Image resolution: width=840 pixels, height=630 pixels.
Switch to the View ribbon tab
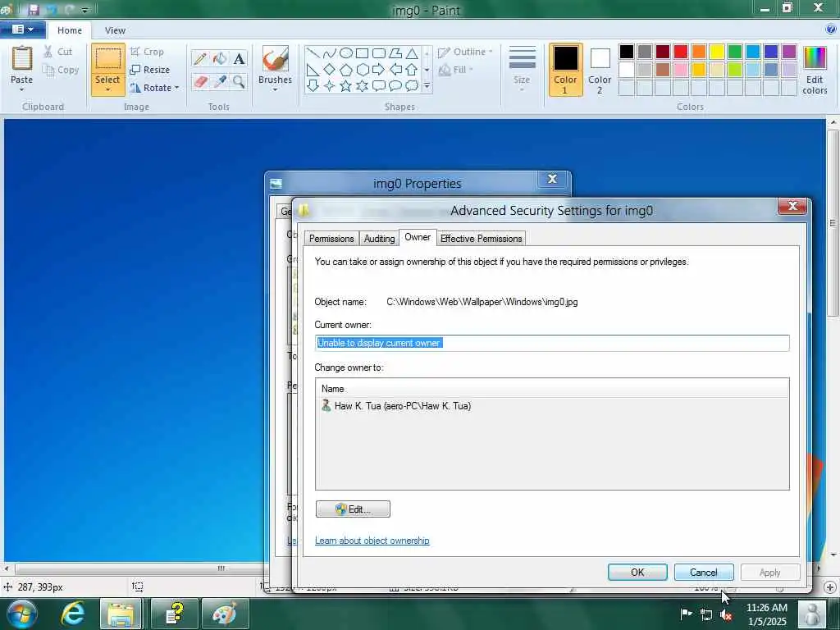tap(115, 30)
